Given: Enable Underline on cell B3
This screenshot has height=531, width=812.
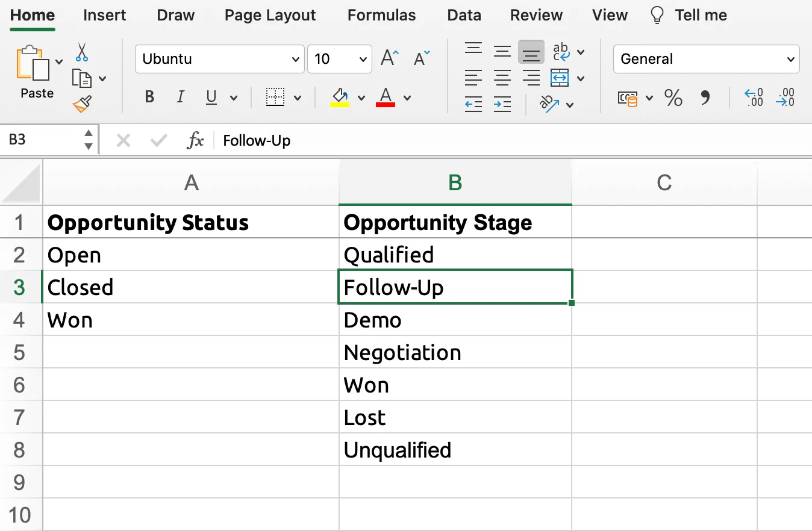Looking at the screenshot, I should 211,96.
